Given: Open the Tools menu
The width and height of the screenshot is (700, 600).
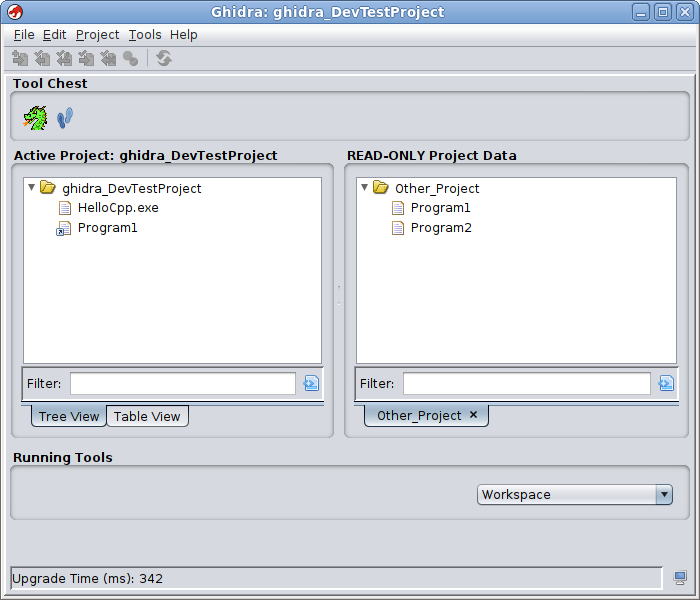Looking at the screenshot, I should [x=144, y=34].
